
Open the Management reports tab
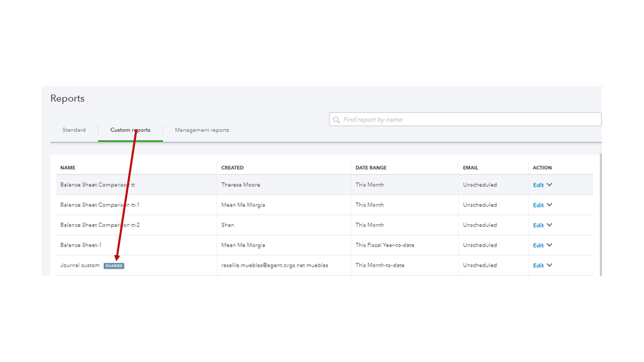coord(202,130)
